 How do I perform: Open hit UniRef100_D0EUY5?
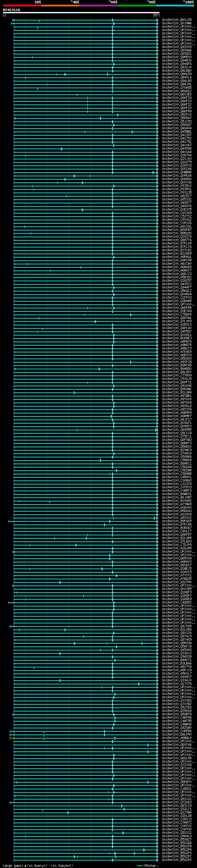tap(177, 210)
